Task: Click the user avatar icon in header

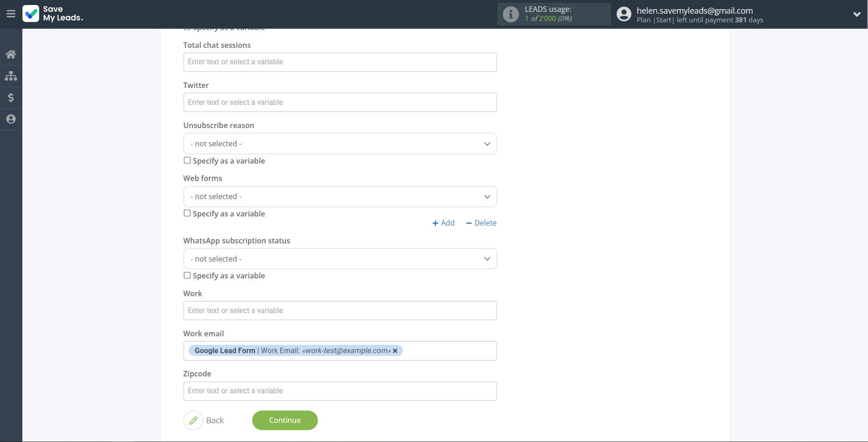Action: 624,14
